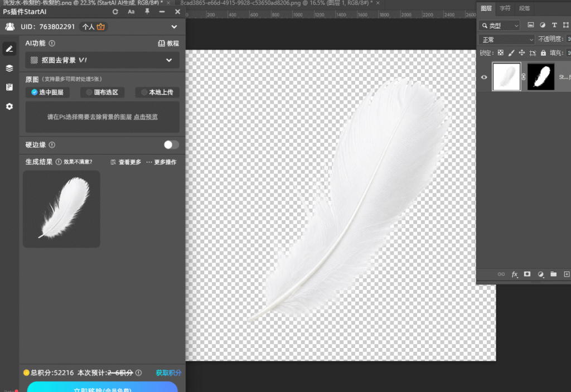Click the refresh icon in StartAI panel header
This screenshot has width=571, height=392.
[115, 12]
